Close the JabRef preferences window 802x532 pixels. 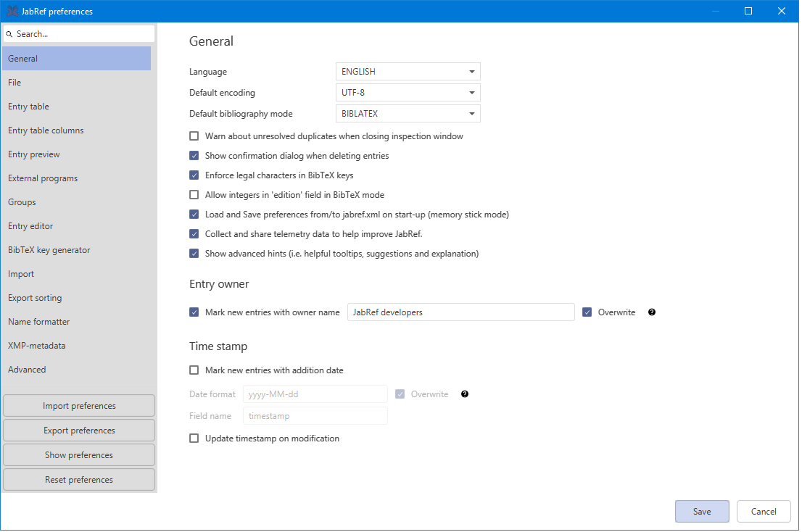pos(782,12)
